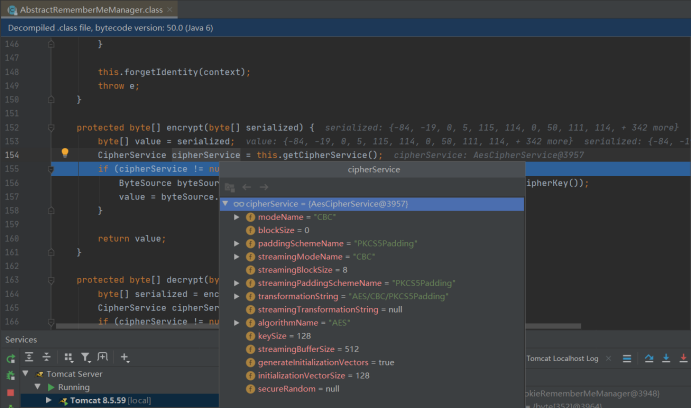692x409 pixels.
Task: Click the lightbulb intention icon on line 154
Action: pos(65,153)
